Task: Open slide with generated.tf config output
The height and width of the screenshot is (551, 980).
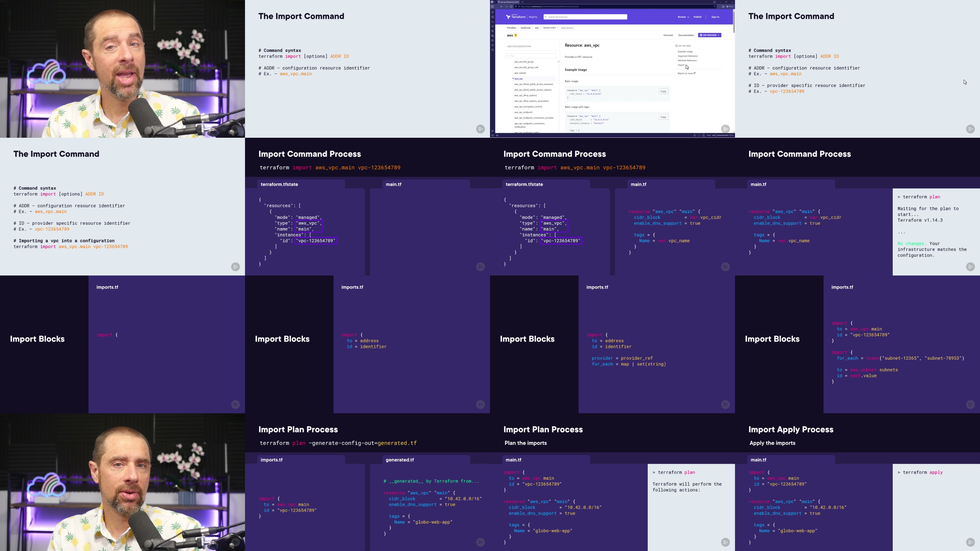Action: pos(367,482)
